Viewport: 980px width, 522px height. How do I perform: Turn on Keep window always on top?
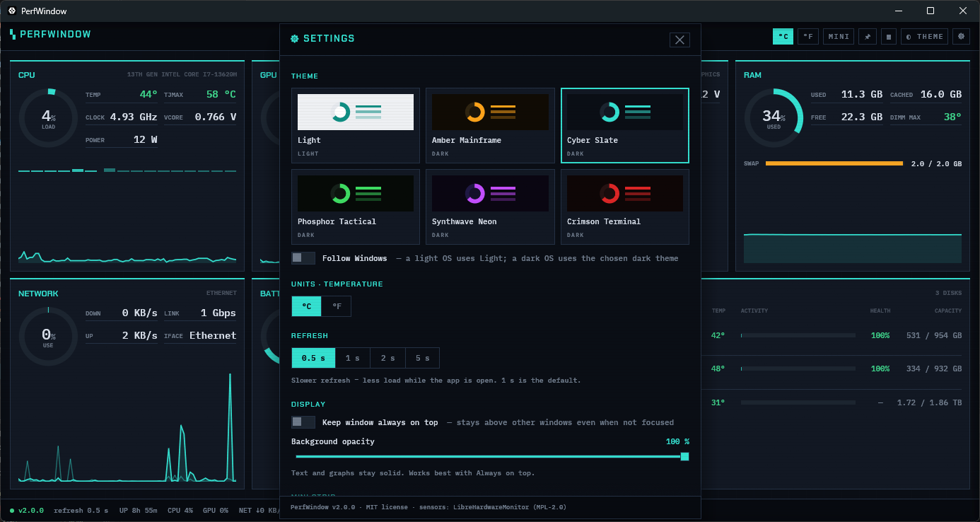[303, 422]
